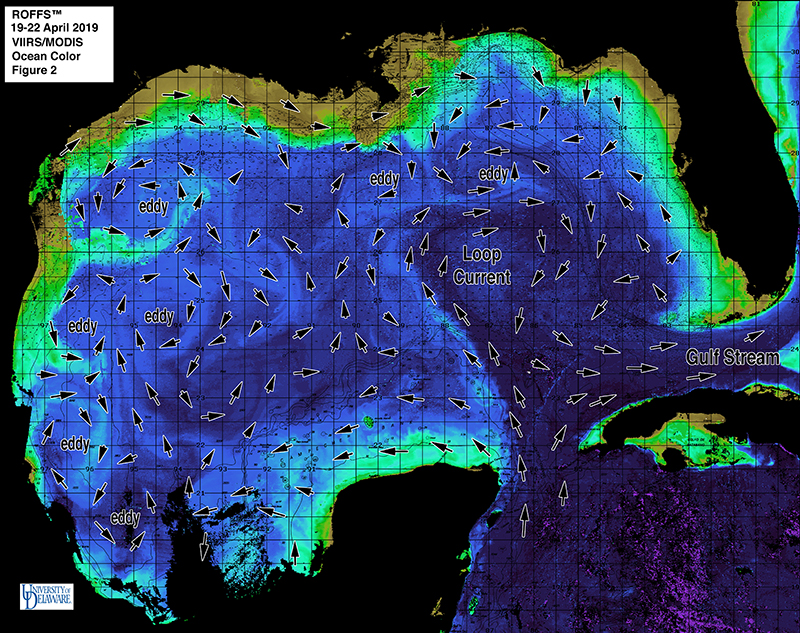Select the "19-22 April 2019" date text
Image resolution: width=800 pixels, height=633 pixels.
tap(52, 27)
